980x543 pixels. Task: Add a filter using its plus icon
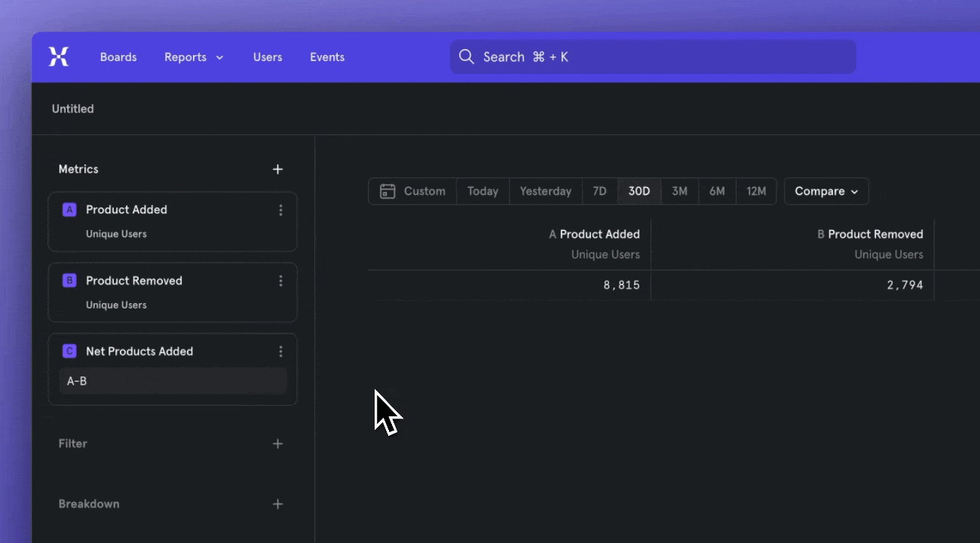click(x=277, y=443)
